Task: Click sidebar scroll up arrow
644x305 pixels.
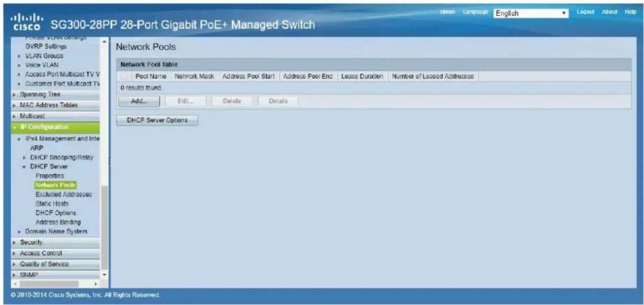Action: coord(105,41)
